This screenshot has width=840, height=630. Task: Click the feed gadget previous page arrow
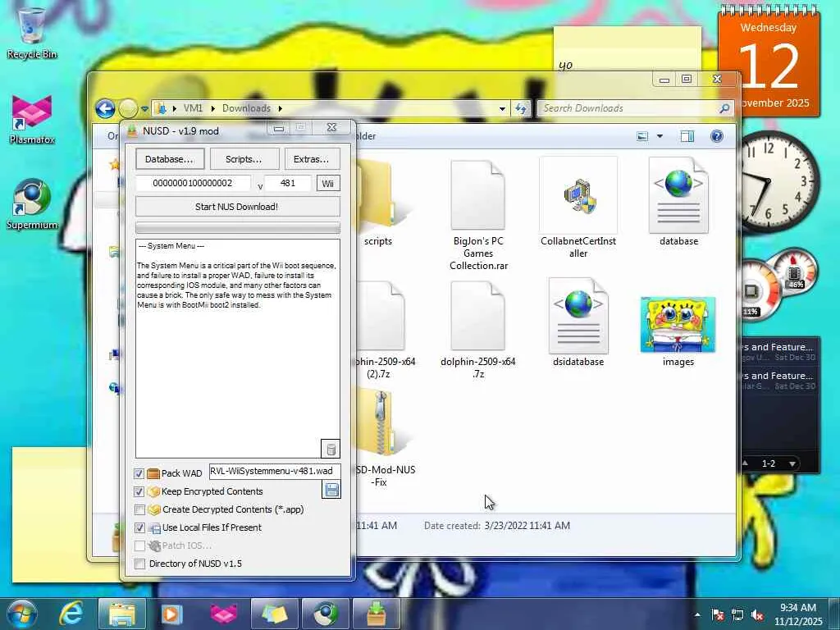click(745, 463)
